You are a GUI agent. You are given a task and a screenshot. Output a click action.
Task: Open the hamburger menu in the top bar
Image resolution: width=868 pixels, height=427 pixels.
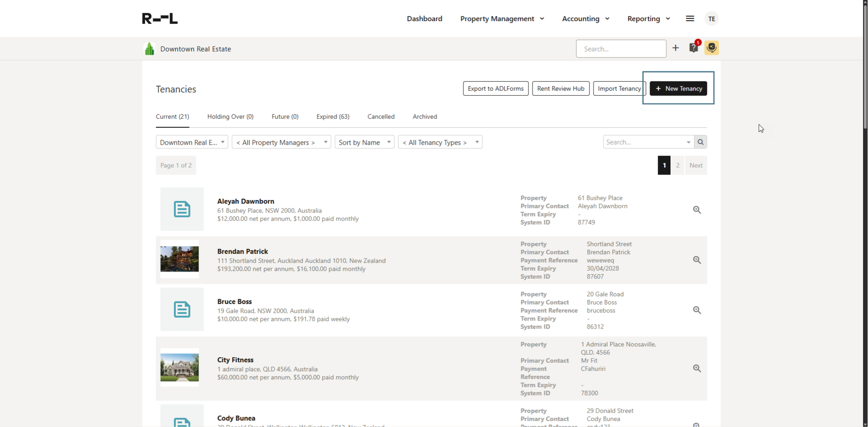[690, 19]
